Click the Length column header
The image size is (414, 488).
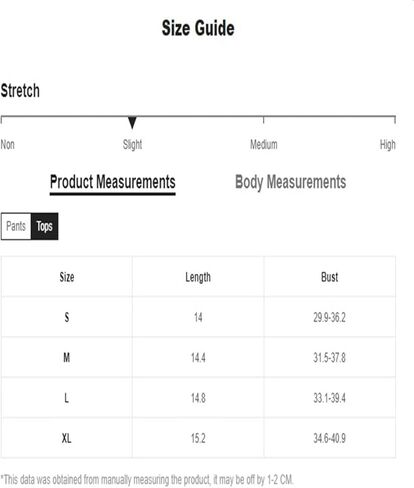pyautogui.click(x=198, y=277)
